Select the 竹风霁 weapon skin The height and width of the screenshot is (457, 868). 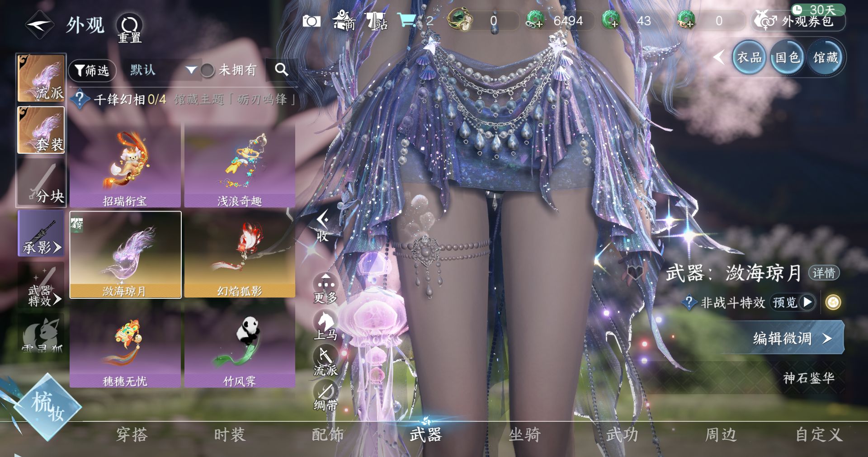pos(240,345)
